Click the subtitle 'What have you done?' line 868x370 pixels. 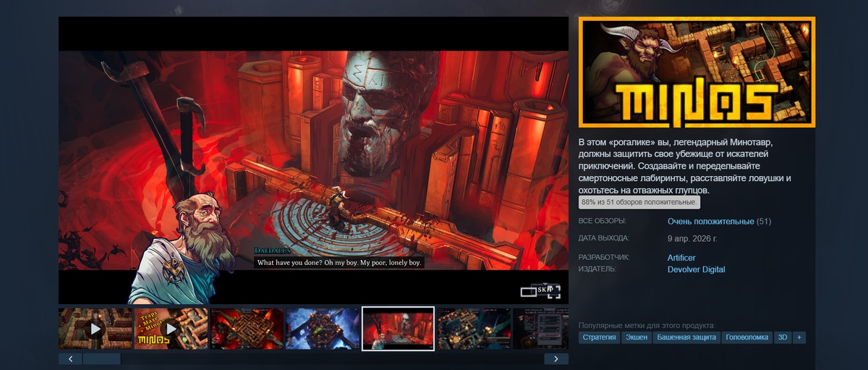(x=339, y=262)
